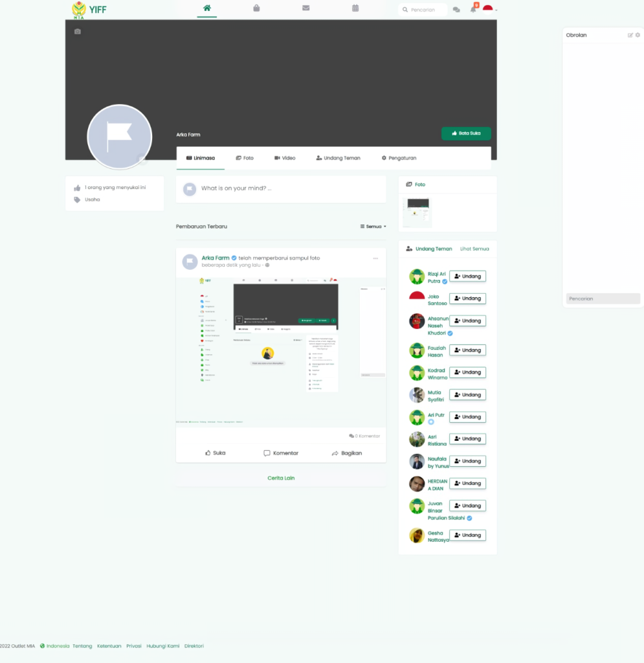Open the Pengaturan tab

[399, 158]
